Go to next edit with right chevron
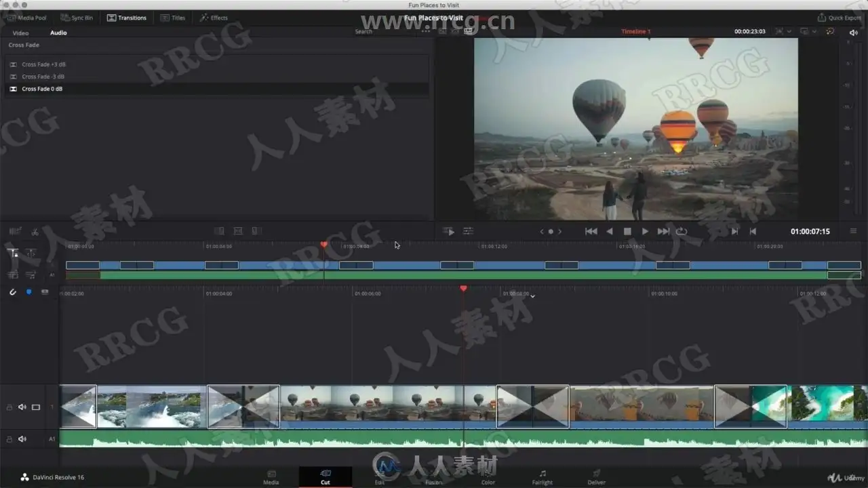 click(559, 231)
